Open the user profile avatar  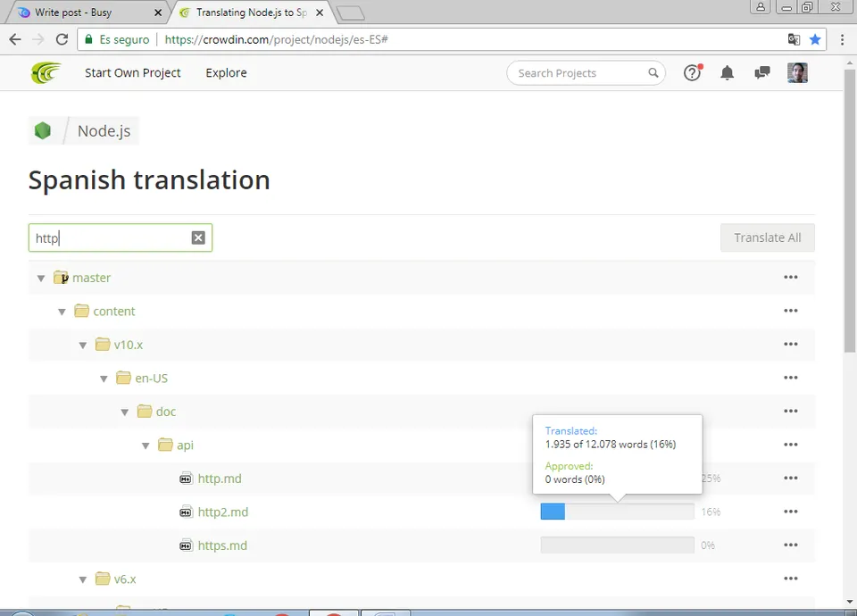(797, 72)
